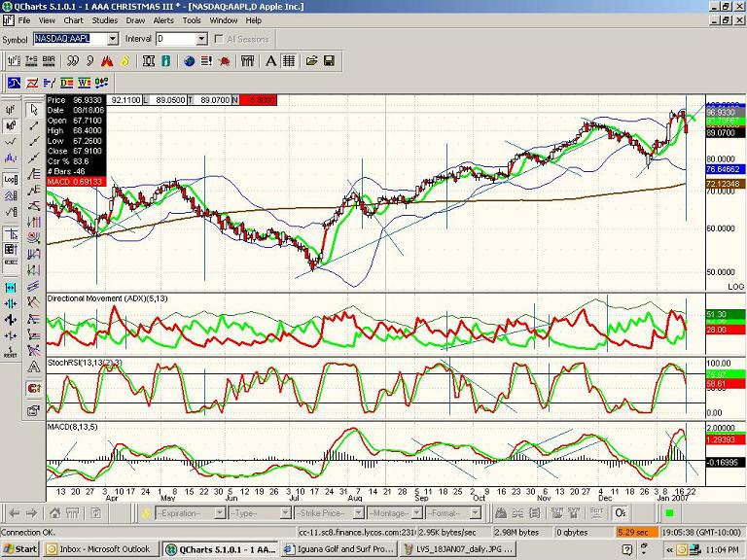Open the Help menu
Viewport: 747px width, 560px height.
tap(254, 20)
